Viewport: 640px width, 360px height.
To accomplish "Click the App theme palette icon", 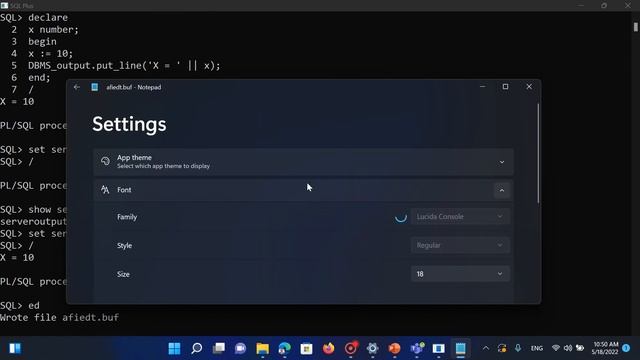I will tap(105, 161).
